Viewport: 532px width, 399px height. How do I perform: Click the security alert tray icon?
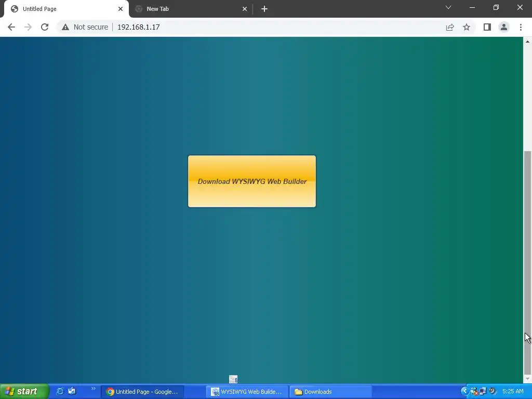pyautogui.click(x=474, y=392)
